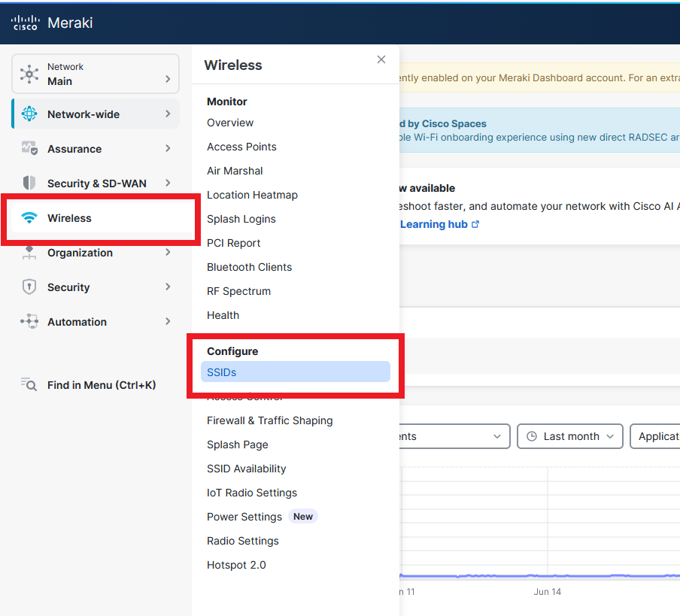Open Splash Logins page
The width and height of the screenshot is (680, 616).
pyautogui.click(x=241, y=219)
